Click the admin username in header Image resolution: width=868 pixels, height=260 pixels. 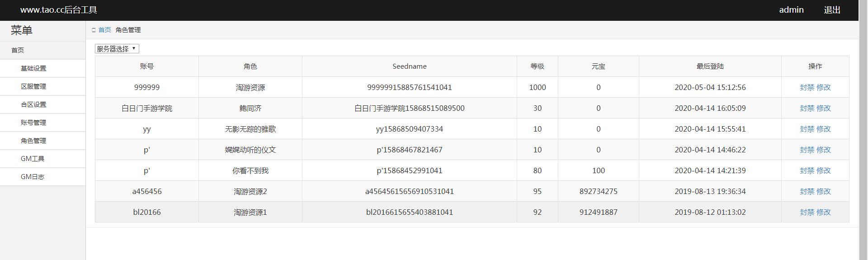click(x=791, y=10)
